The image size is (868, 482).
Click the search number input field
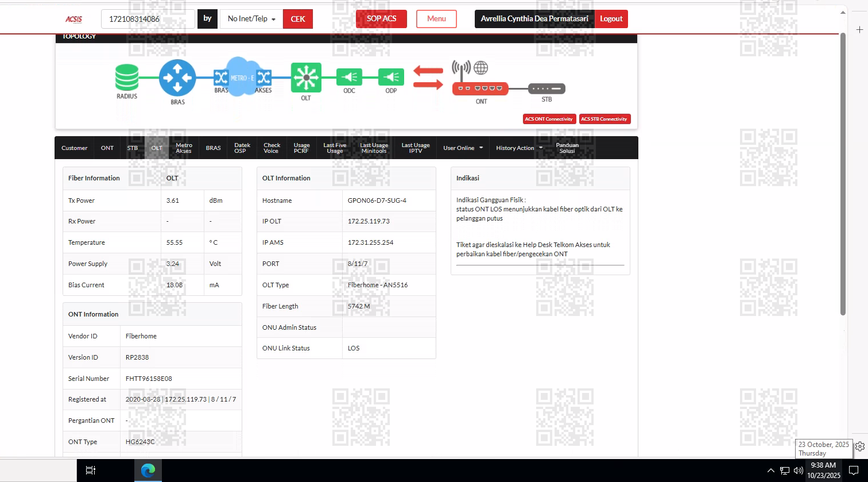[148, 19]
